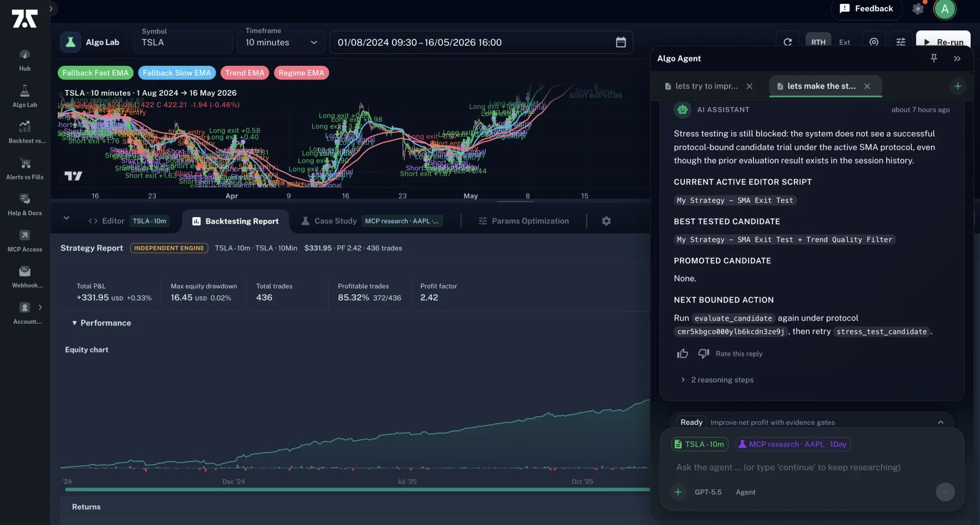Click the equity chart range slider bar
Image resolution: width=980 pixels, height=525 pixels.
pyautogui.click(x=357, y=490)
